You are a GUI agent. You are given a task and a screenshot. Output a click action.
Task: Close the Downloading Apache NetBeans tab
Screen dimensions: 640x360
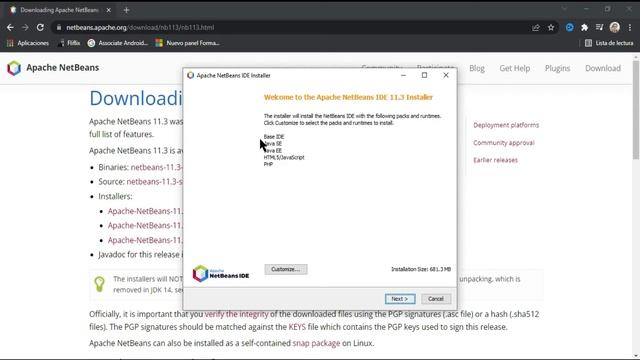[x=109, y=10]
